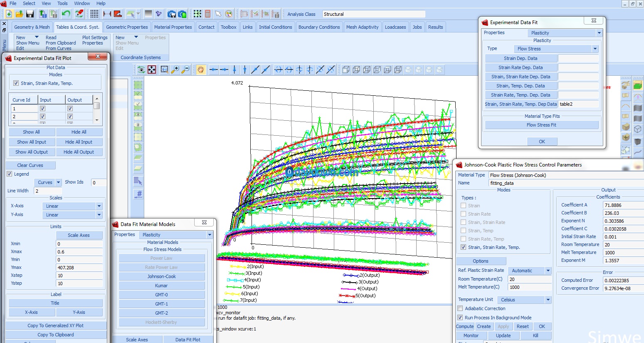The height and width of the screenshot is (343, 644).
Task: Select the distance measure tool icon
Action: click(107, 14)
